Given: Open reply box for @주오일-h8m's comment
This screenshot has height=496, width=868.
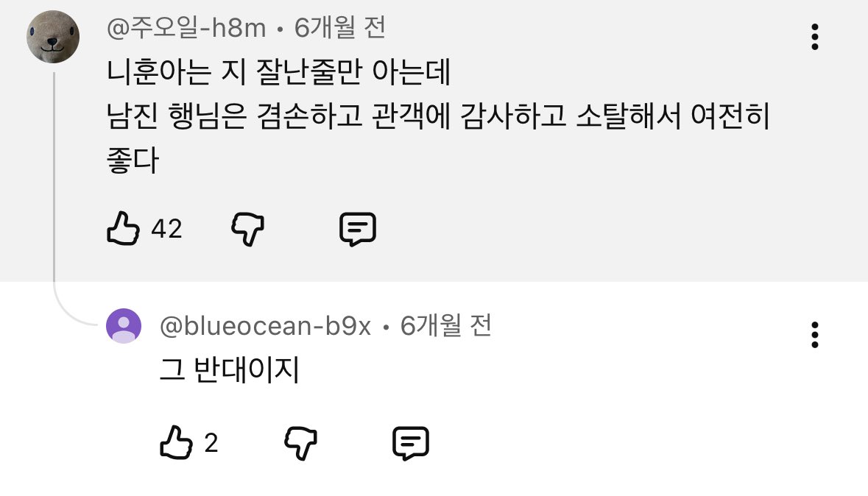Looking at the screenshot, I should coord(358,229).
